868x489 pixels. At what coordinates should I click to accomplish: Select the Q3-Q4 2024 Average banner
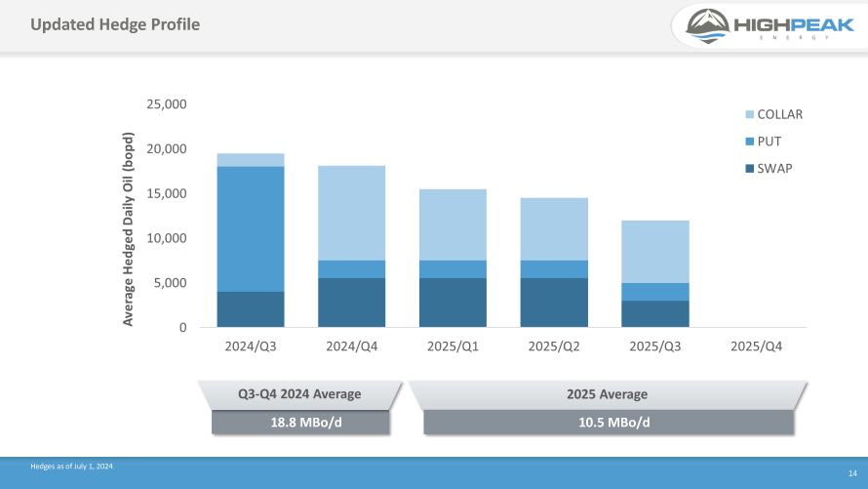[x=300, y=394]
